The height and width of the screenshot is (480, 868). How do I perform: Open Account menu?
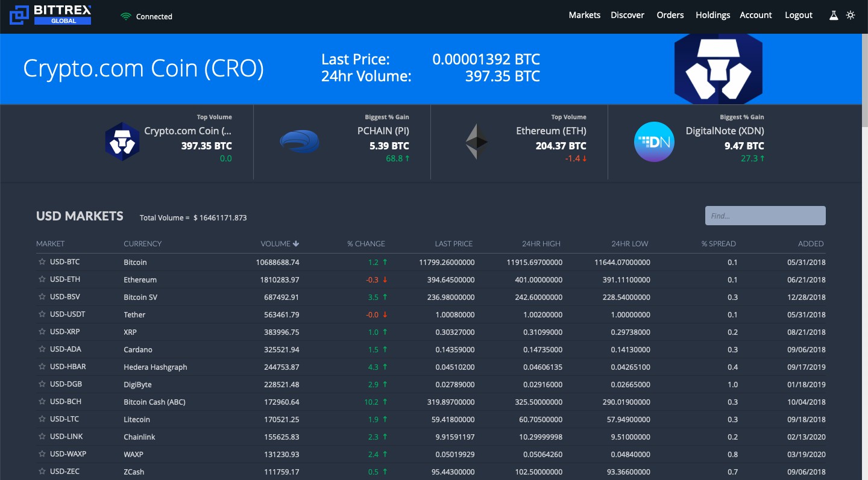click(x=756, y=15)
